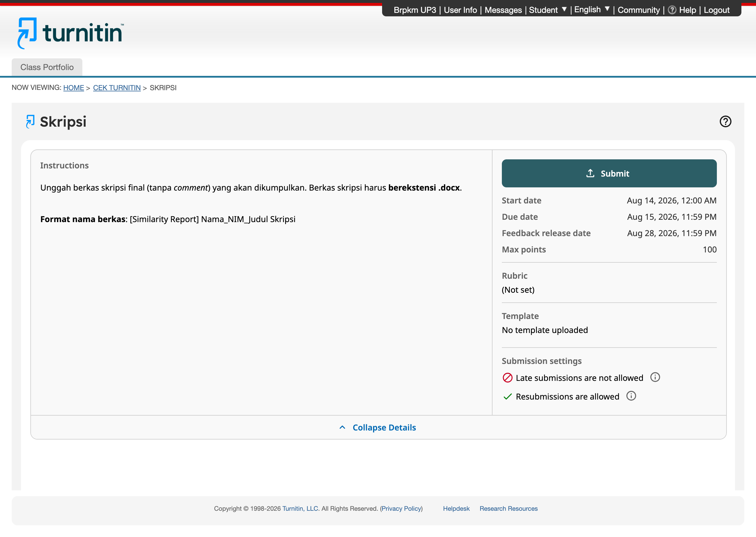The height and width of the screenshot is (537, 756).
Task: Open Community in top menu
Action: click(639, 10)
